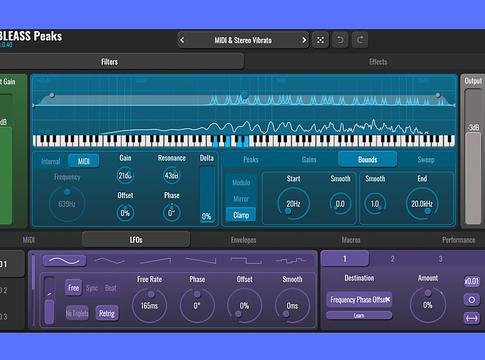Viewport: 485px width, 360px height.
Task: Click the End knob showing 20.0kHz
Action: click(x=422, y=204)
